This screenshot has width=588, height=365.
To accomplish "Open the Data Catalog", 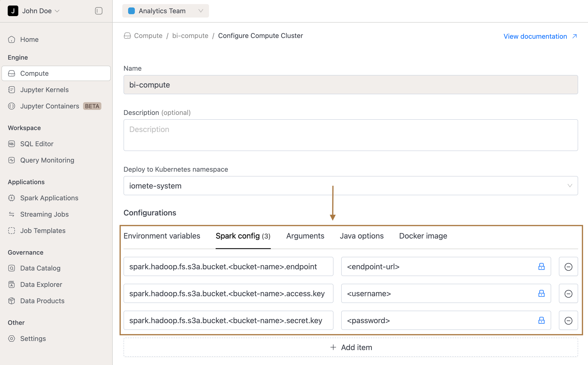I will (x=40, y=268).
